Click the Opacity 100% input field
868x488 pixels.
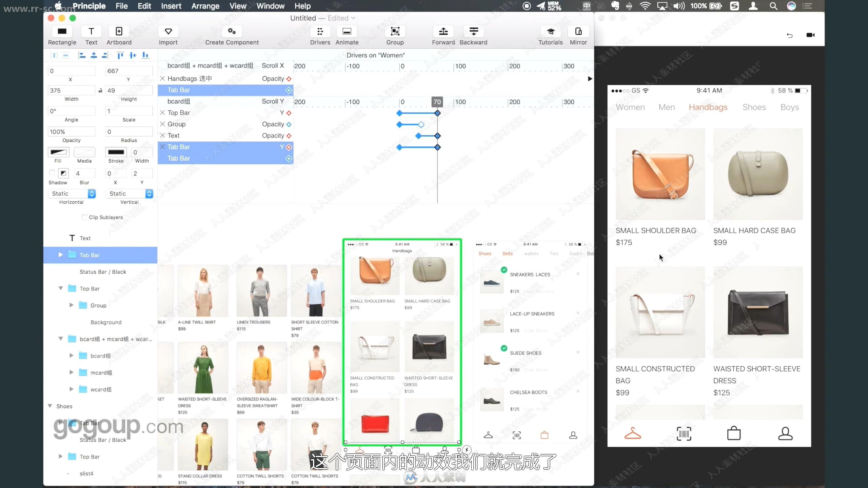pos(72,131)
